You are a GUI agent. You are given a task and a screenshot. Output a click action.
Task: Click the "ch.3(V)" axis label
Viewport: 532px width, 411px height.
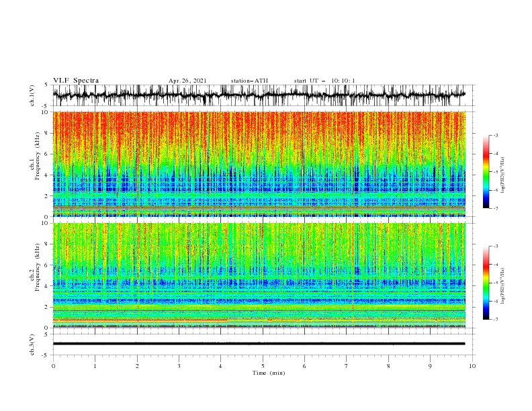click(32, 345)
